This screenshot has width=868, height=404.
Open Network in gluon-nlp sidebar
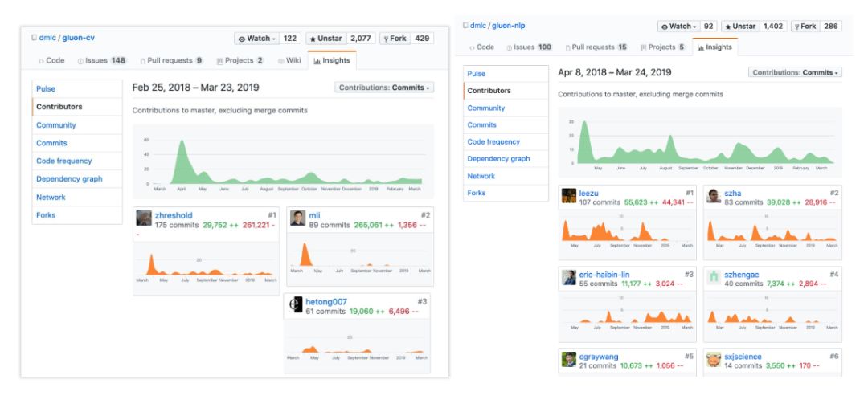point(506,176)
